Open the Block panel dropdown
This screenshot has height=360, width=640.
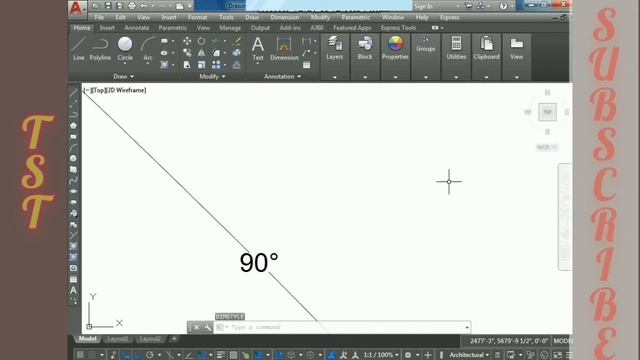click(x=365, y=77)
